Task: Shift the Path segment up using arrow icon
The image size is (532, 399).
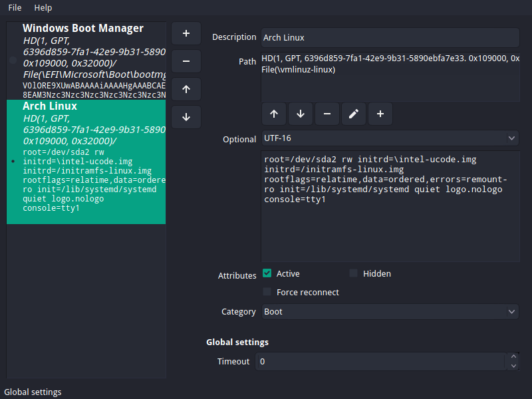Action: point(273,114)
